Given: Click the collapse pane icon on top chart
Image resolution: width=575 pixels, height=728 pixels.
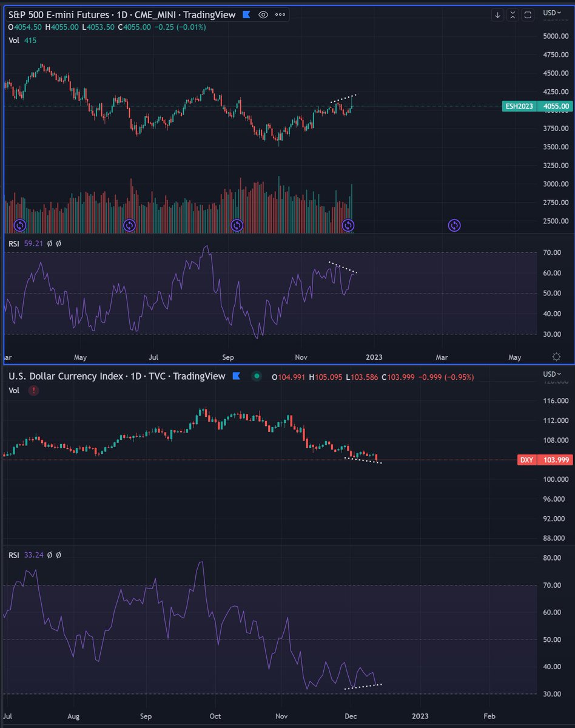Looking at the screenshot, I should click(x=513, y=15).
